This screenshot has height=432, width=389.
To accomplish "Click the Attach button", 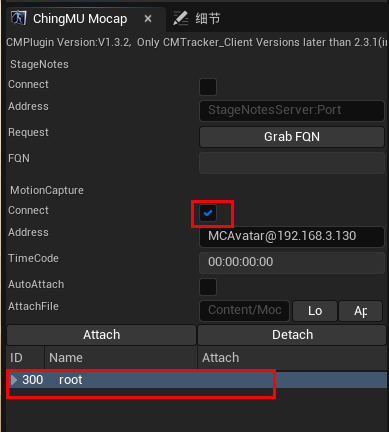I will tap(101, 335).
